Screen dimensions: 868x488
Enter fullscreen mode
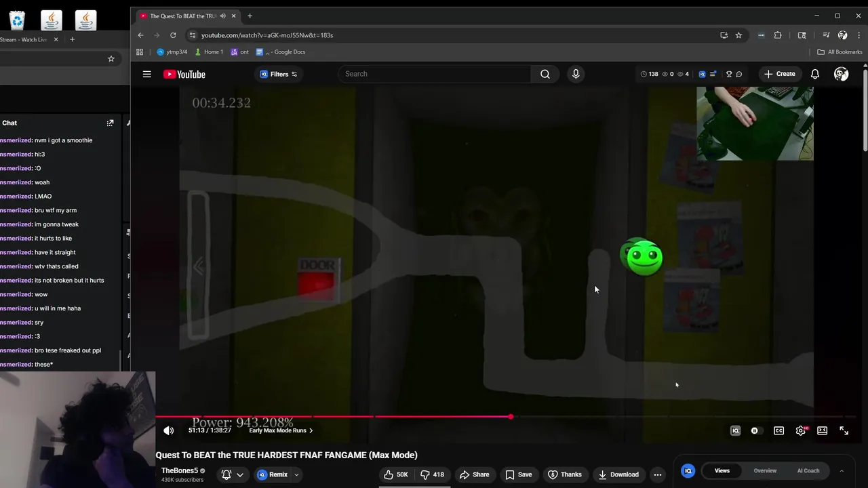[844, 430]
